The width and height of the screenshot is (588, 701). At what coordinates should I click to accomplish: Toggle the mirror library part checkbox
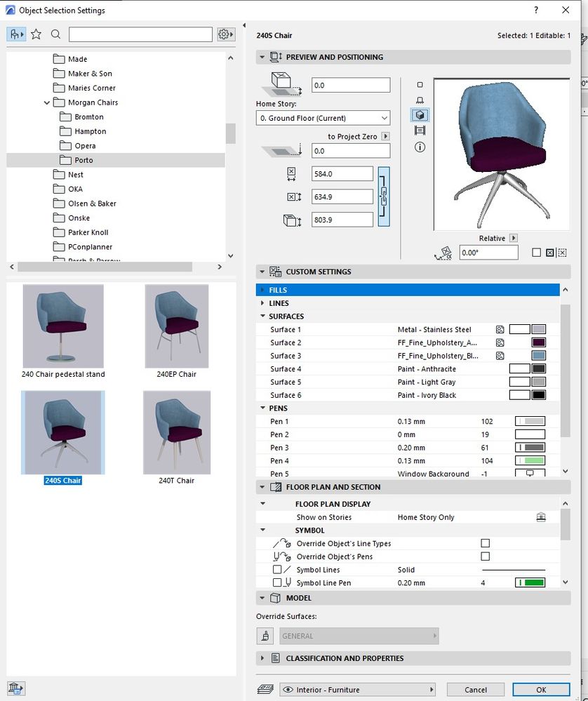click(x=537, y=253)
